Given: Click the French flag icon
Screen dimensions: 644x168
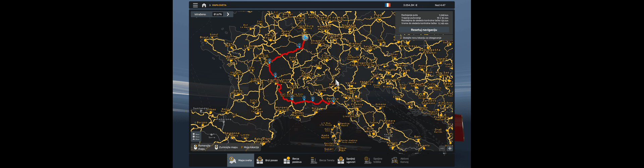Looking at the screenshot, I should (388, 5).
